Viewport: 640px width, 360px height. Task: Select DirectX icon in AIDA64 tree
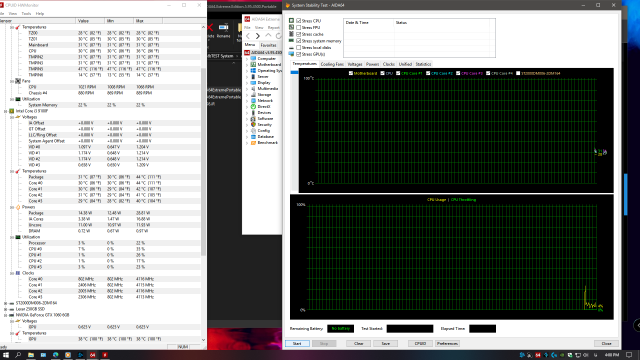(x=253, y=107)
